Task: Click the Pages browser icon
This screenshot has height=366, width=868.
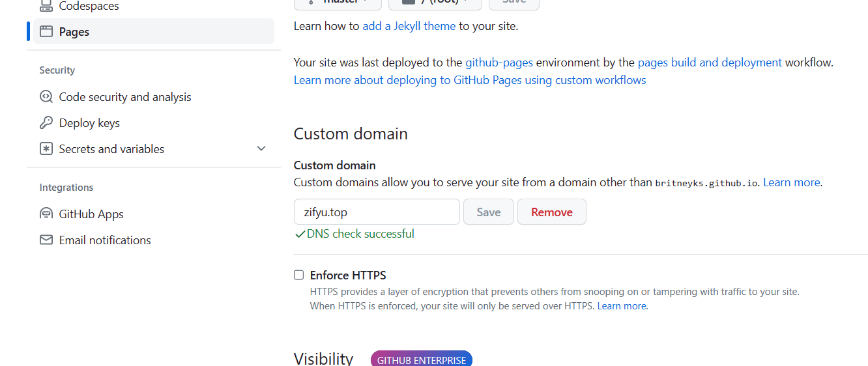Action: pos(46,31)
